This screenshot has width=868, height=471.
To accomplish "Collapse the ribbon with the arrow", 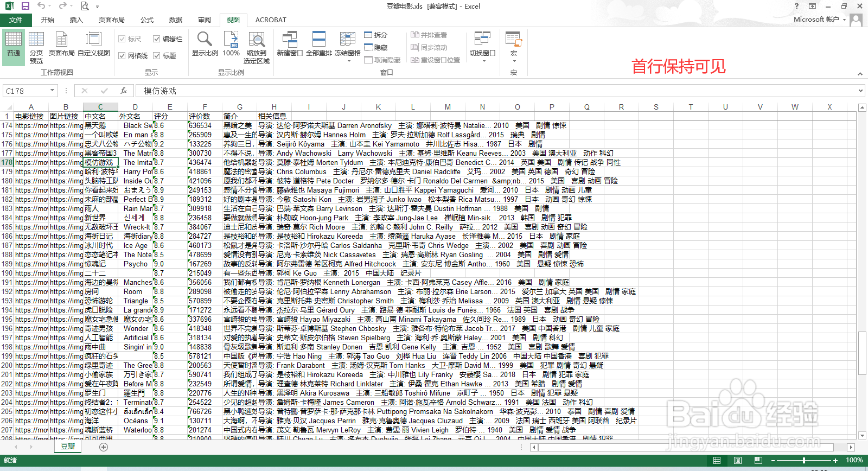I will [860, 74].
